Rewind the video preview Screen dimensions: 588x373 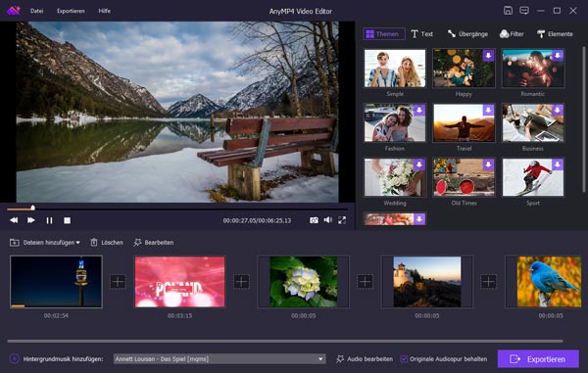(14, 220)
